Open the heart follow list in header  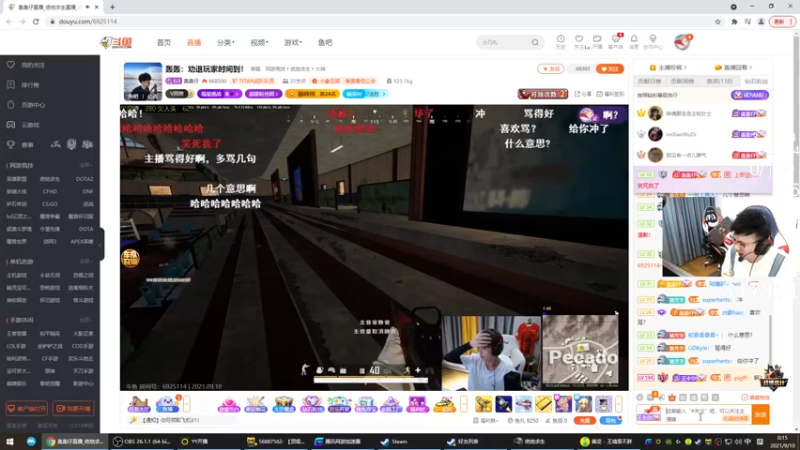(x=579, y=39)
